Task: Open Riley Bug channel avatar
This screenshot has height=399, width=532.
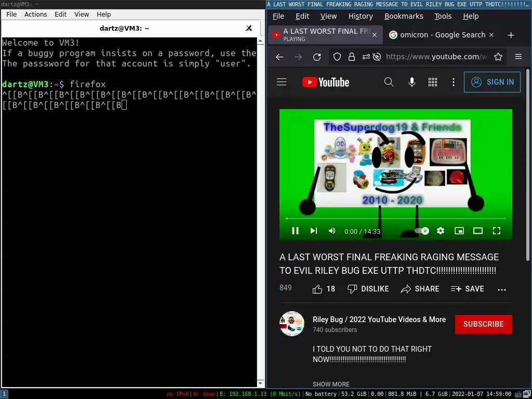Action: pos(292,324)
